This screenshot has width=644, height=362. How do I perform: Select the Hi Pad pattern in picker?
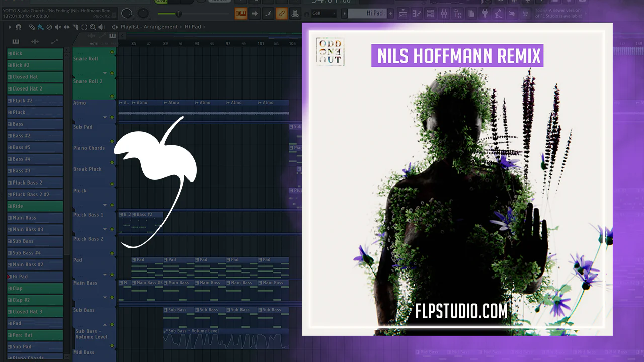pos(35,277)
